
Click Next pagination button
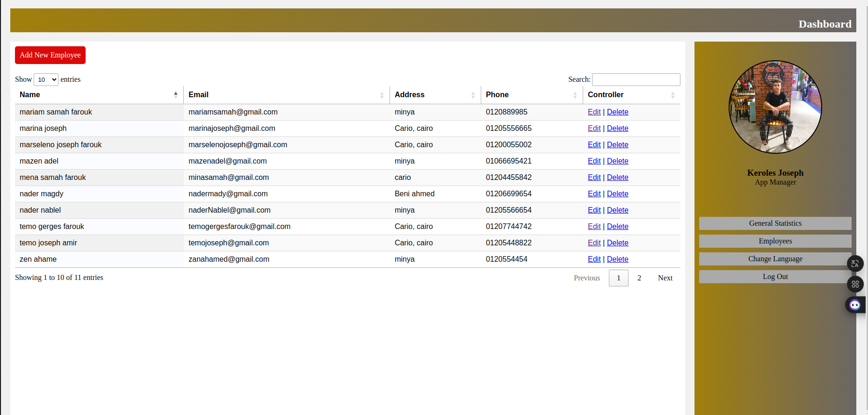[x=665, y=278]
